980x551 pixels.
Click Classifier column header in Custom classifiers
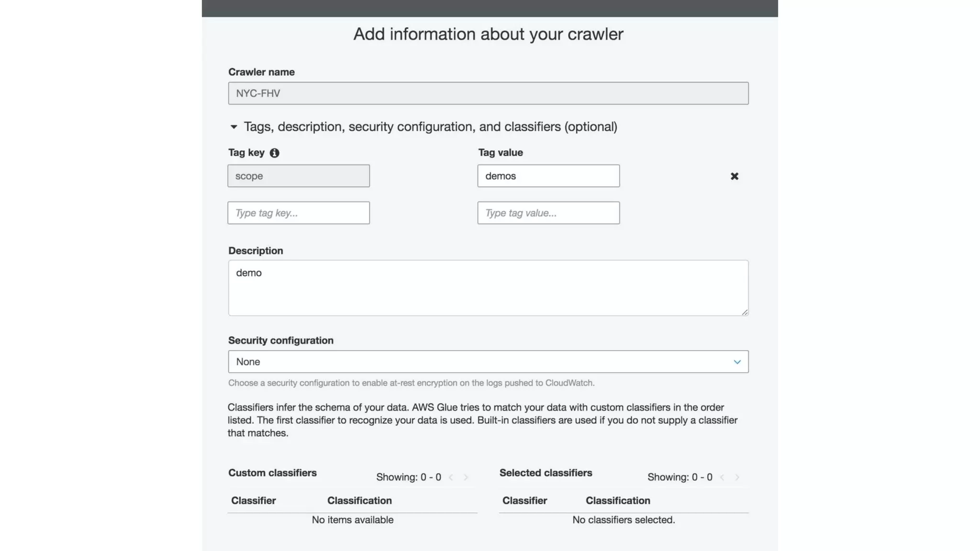pyautogui.click(x=253, y=500)
